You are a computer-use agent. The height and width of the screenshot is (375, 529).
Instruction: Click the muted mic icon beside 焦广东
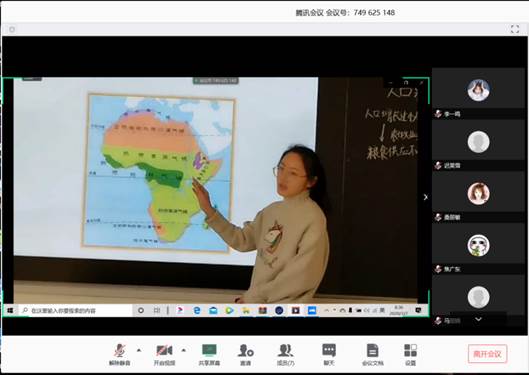coord(438,269)
